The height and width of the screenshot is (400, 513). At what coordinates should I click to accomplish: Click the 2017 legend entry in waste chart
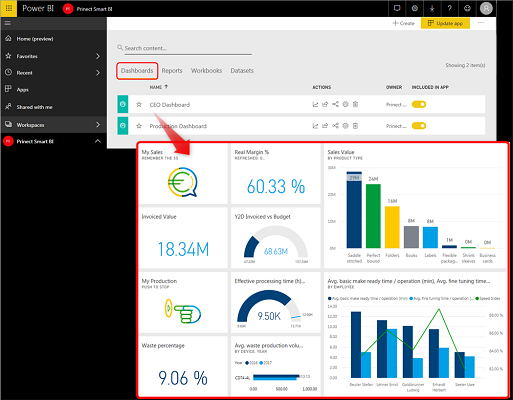[266, 363]
